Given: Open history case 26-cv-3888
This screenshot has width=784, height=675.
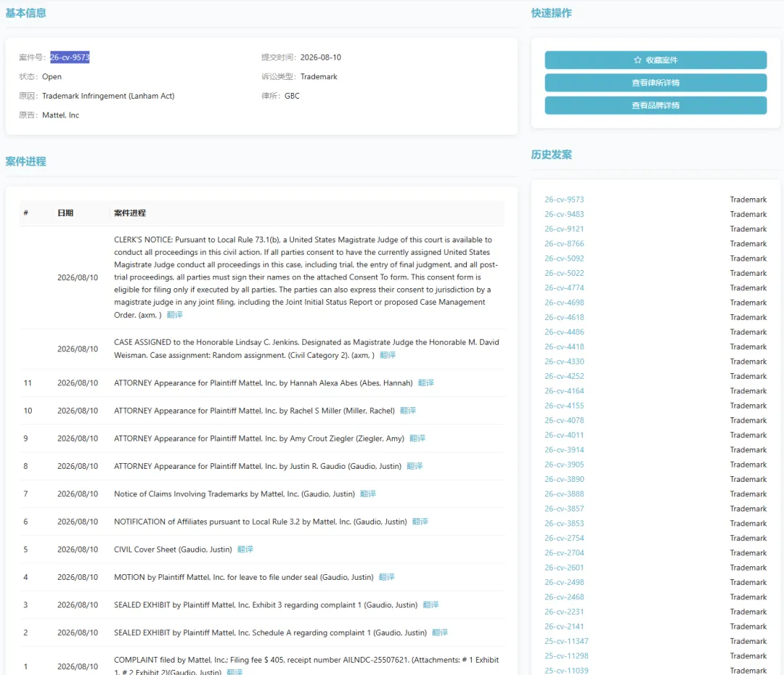Looking at the screenshot, I should coord(564,494).
